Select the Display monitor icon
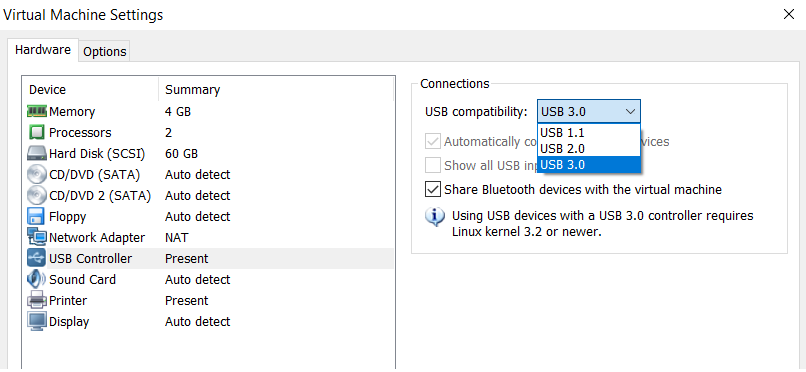The width and height of the screenshot is (806, 372). tap(36, 322)
